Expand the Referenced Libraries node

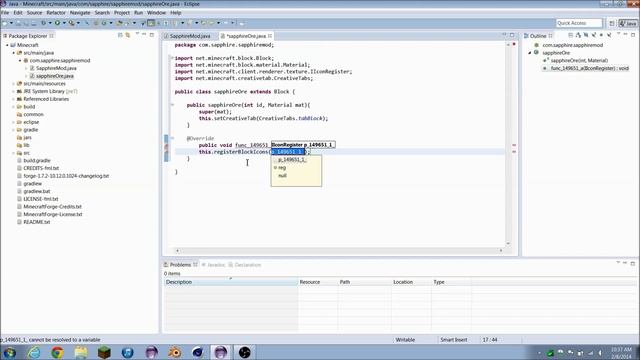[13, 99]
